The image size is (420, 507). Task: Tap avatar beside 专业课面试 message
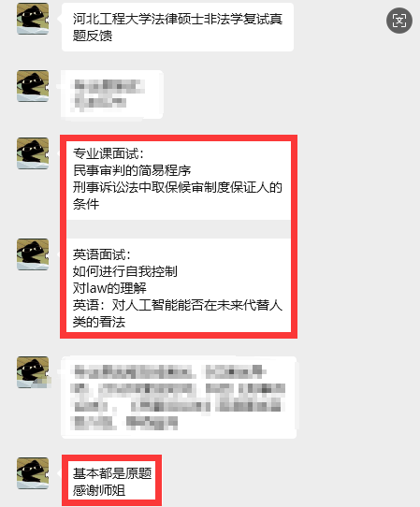click(x=33, y=153)
